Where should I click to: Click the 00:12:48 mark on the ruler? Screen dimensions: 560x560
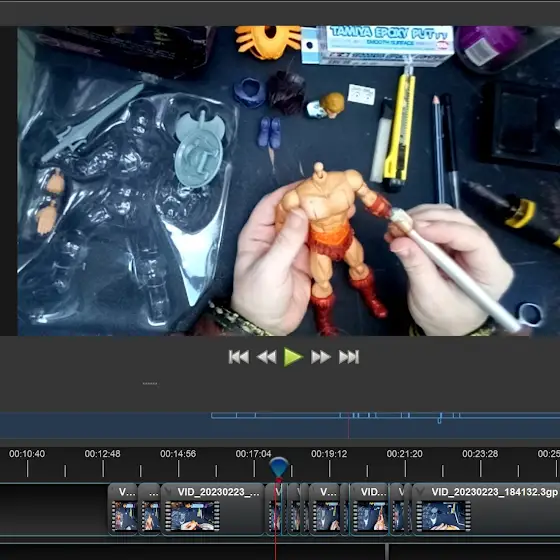pyautogui.click(x=102, y=454)
